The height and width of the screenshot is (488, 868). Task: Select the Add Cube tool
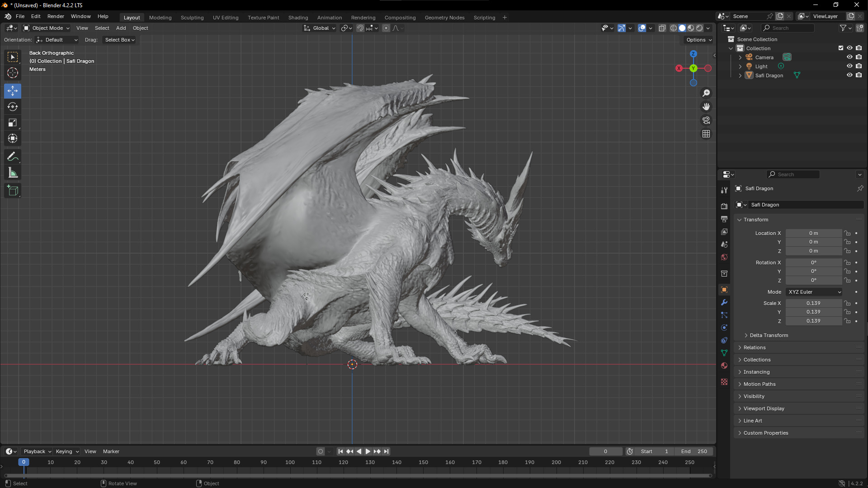pos(13,191)
